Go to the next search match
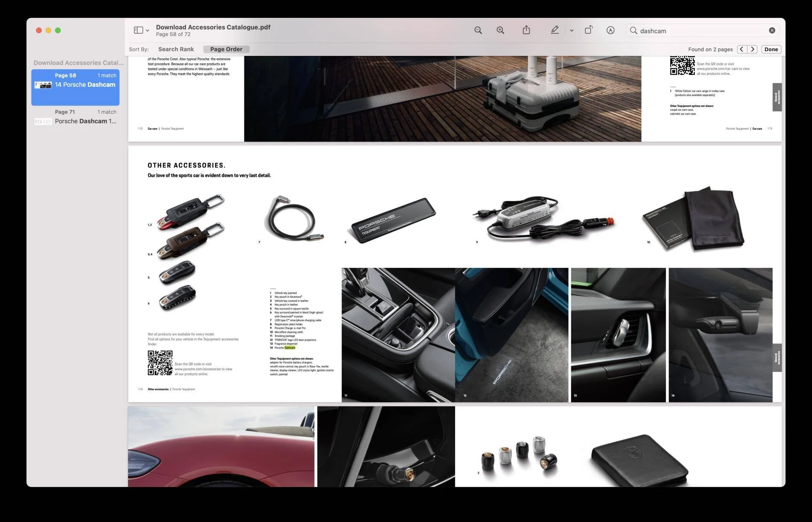 click(x=753, y=49)
